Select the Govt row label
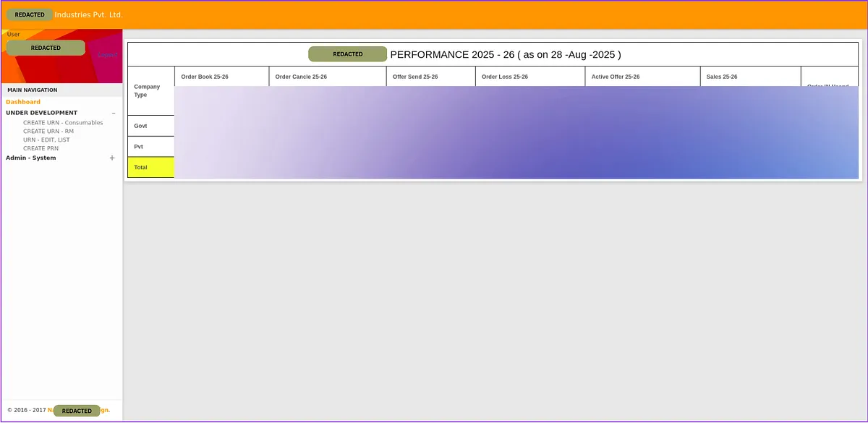The image size is (868, 423). tap(151, 126)
